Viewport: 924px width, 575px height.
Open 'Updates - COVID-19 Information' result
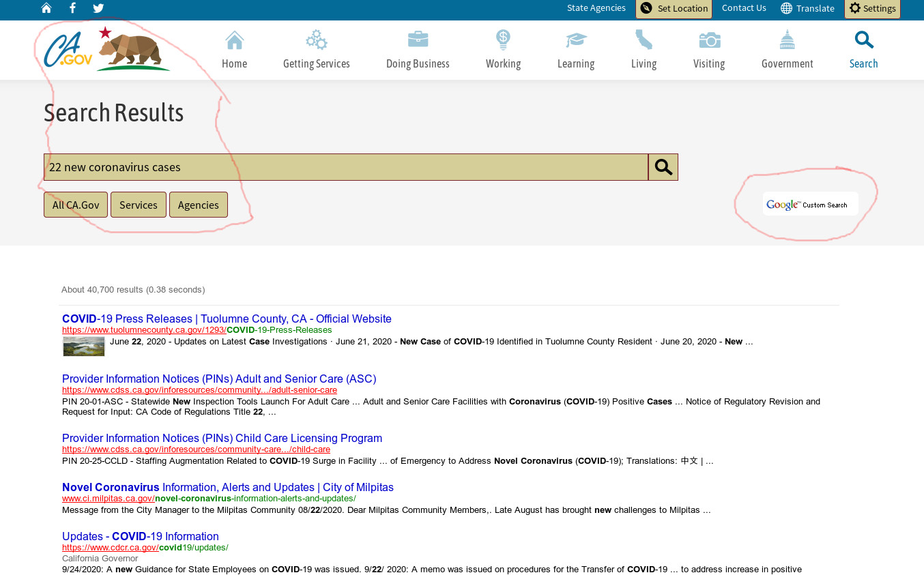point(141,536)
